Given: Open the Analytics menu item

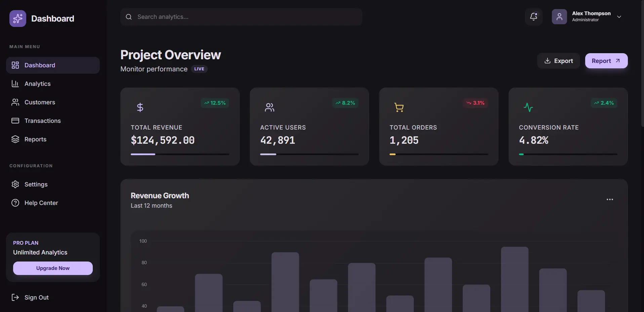Looking at the screenshot, I should 53,83.
